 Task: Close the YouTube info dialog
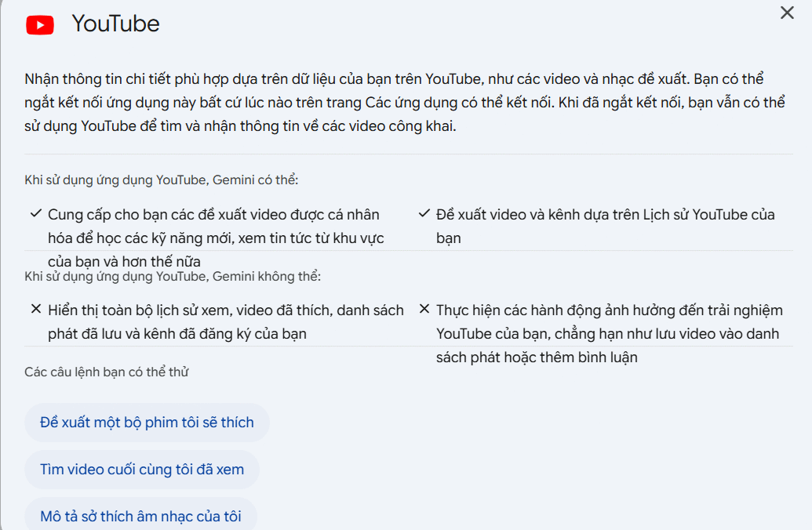click(x=787, y=13)
